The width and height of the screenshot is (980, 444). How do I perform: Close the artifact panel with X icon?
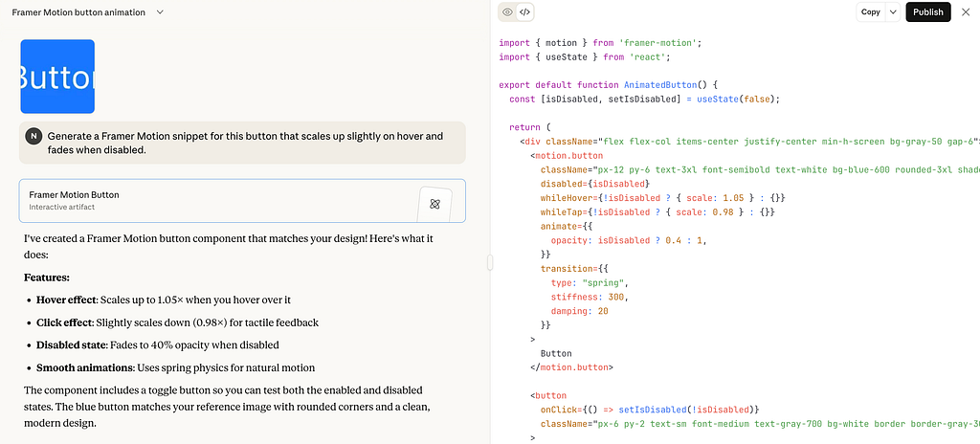click(x=965, y=12)
